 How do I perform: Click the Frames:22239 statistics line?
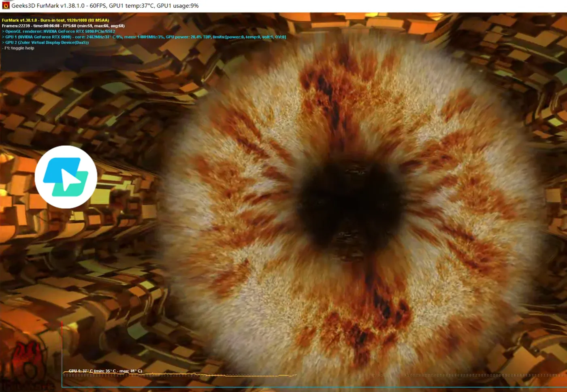tap(63, 26)
